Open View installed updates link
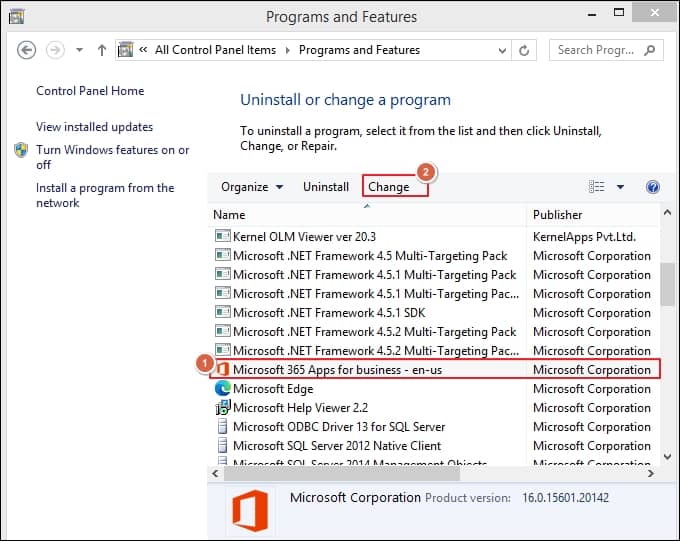Viewport: 680px width, 541px height. tap(95, 127)
